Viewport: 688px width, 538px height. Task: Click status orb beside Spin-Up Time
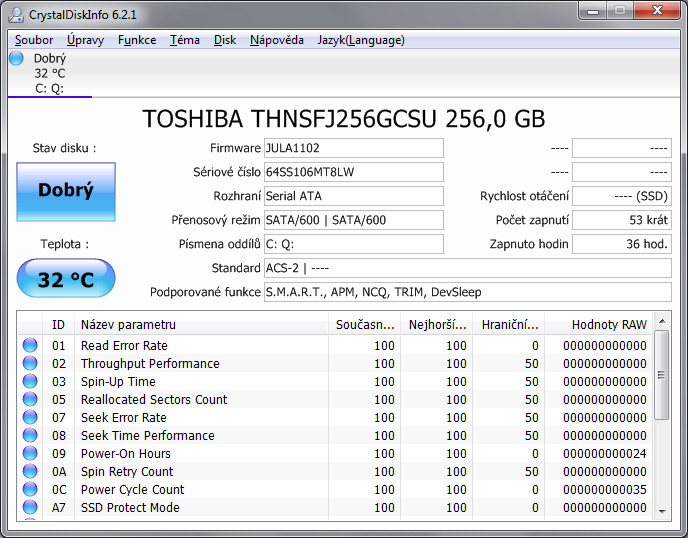[30, 382]
